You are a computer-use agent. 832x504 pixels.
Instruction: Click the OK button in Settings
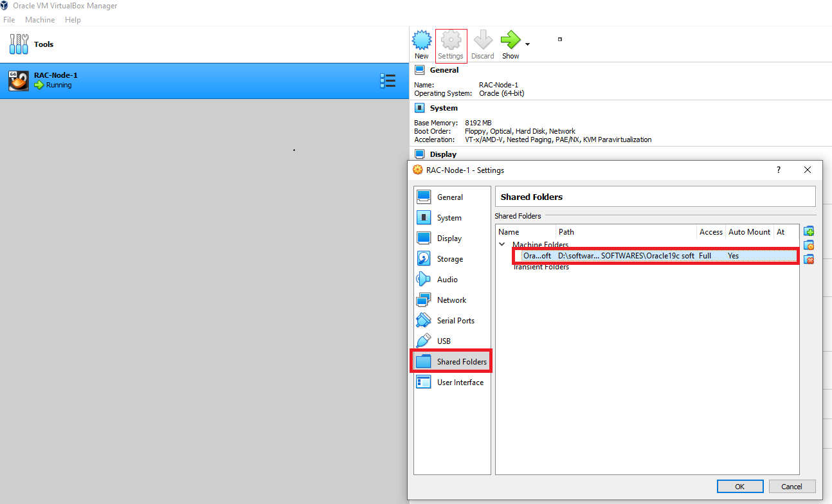[740, 487]
